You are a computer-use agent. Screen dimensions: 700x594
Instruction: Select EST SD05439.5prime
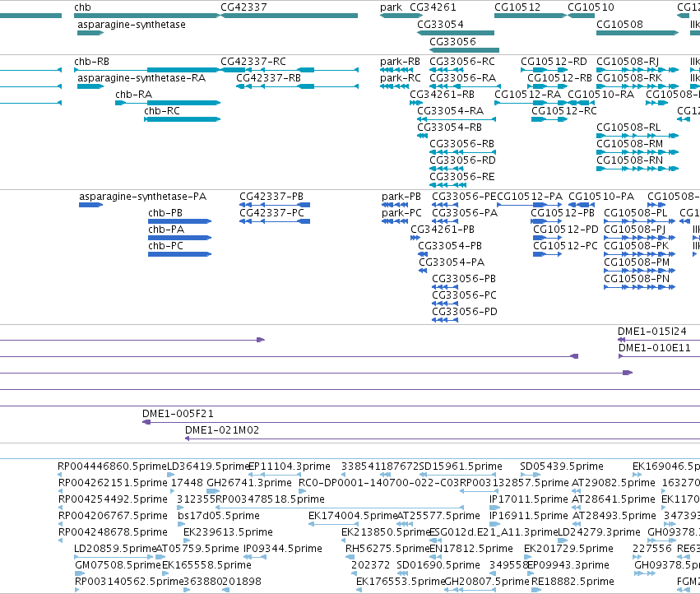coord(562,466)
